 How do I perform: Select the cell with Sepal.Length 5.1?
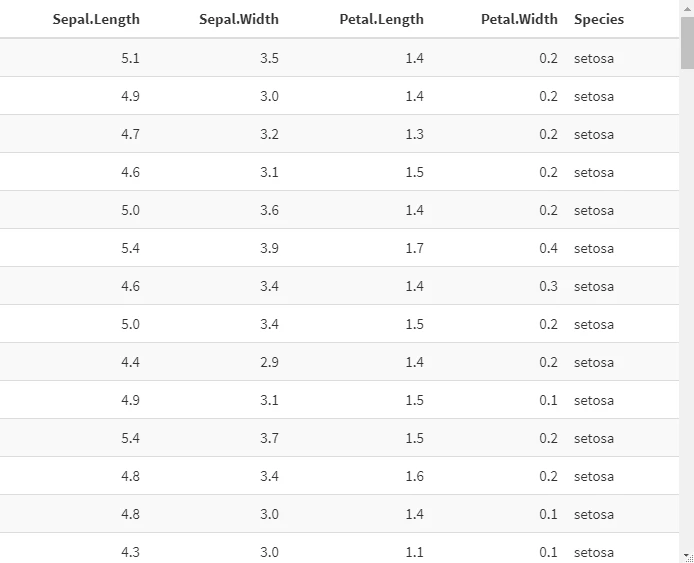[x=130, y=58]
